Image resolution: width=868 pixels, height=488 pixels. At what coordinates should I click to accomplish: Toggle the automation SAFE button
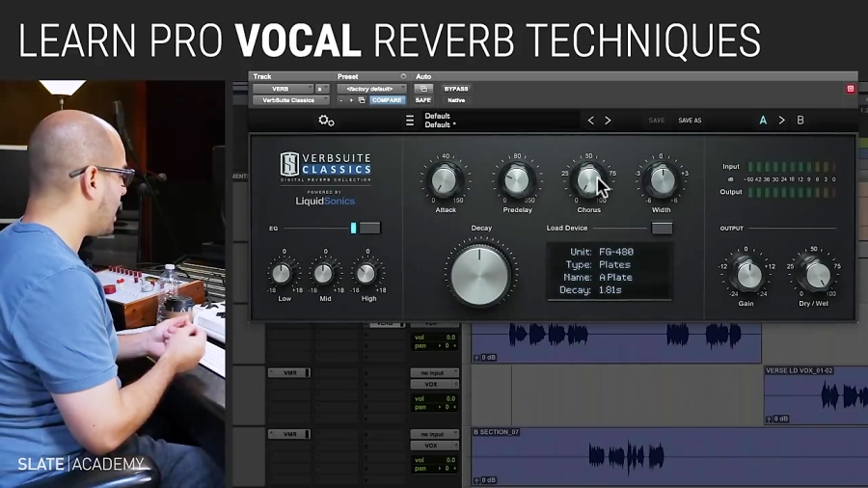(x=423, y=100)
